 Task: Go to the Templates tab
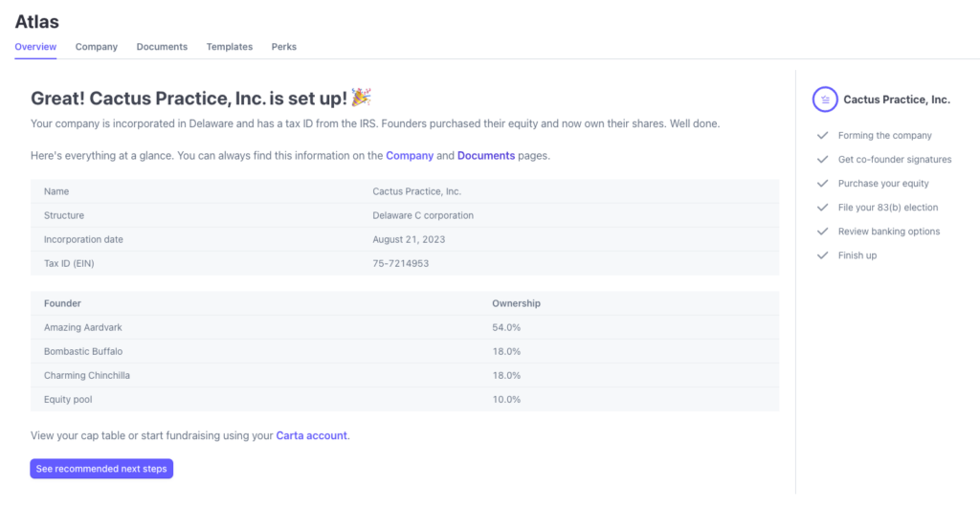[230, 47]
